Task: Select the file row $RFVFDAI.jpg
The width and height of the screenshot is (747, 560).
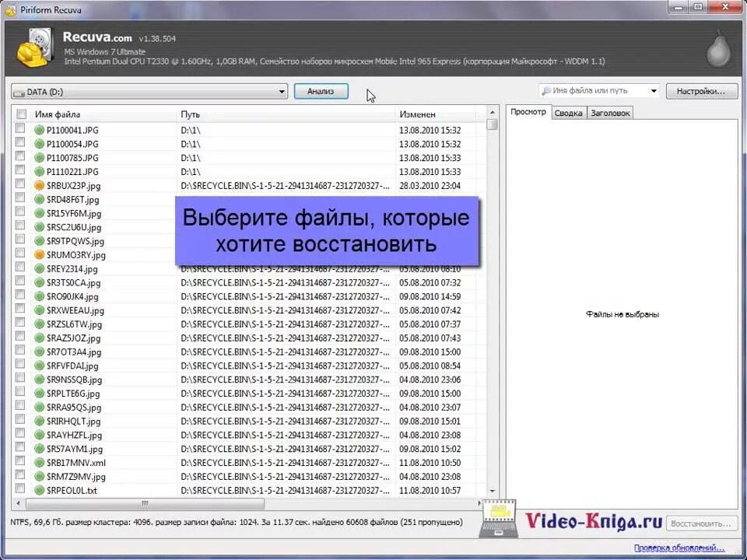Action: tap(250, 366)
